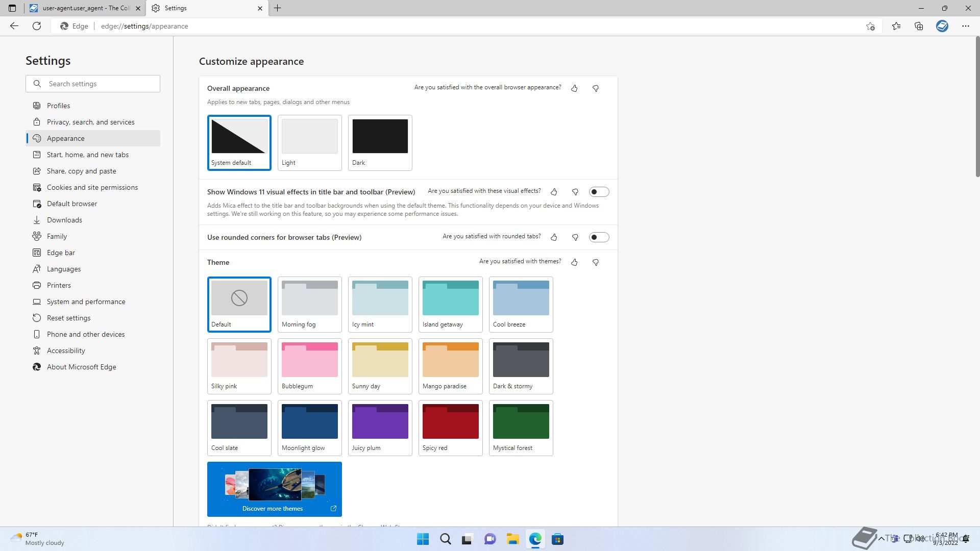Toggle rounded corners for browser tabs switch
Screen dimensions: 980x551
tap(599, 237)
